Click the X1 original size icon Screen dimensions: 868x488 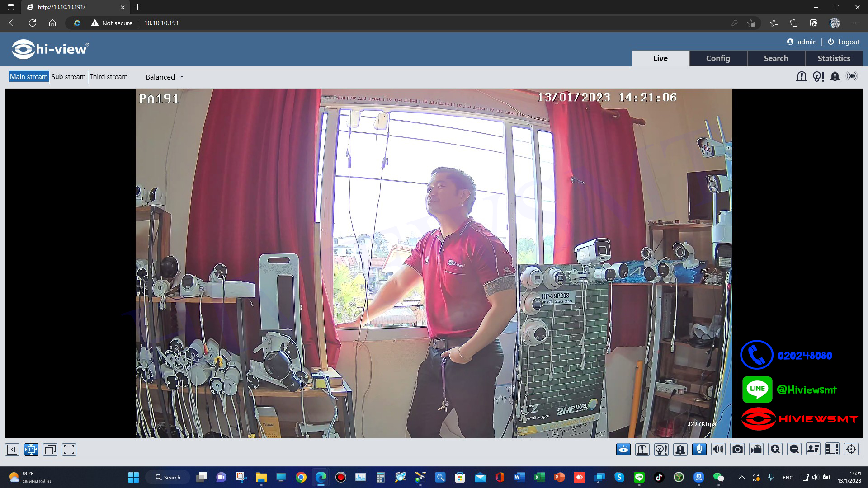(x=12, y=450)
